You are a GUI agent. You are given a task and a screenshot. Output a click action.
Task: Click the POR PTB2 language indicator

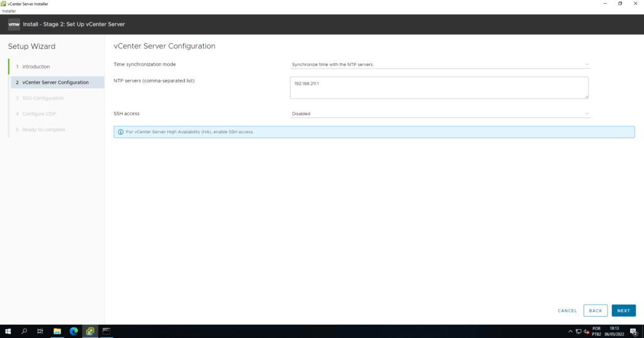(596, 332)
